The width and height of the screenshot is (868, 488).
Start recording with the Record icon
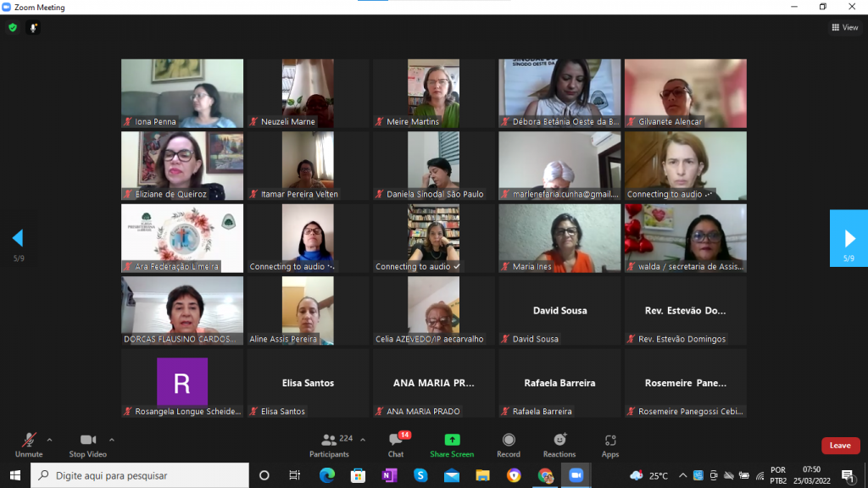tap(509, 445)
